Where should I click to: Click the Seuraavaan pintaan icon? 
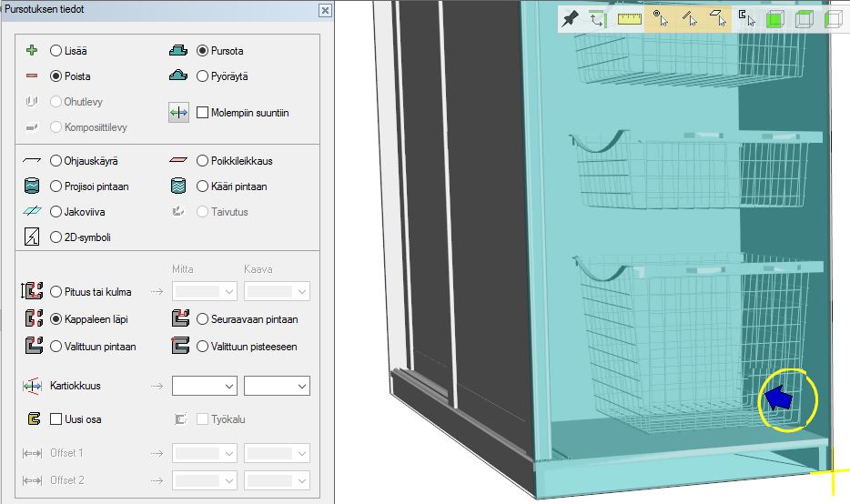click(x=180, y=318)
